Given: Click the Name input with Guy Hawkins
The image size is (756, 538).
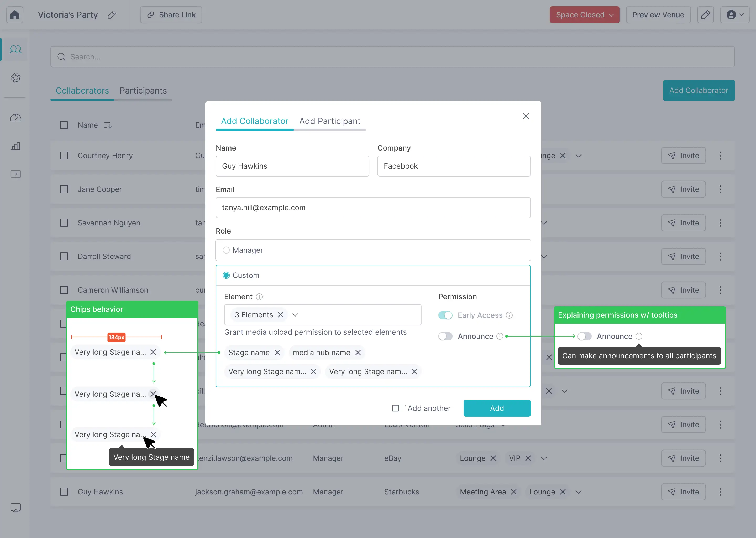Looking at the screenshot, I should pyautogui.click(x=292, y=166).
